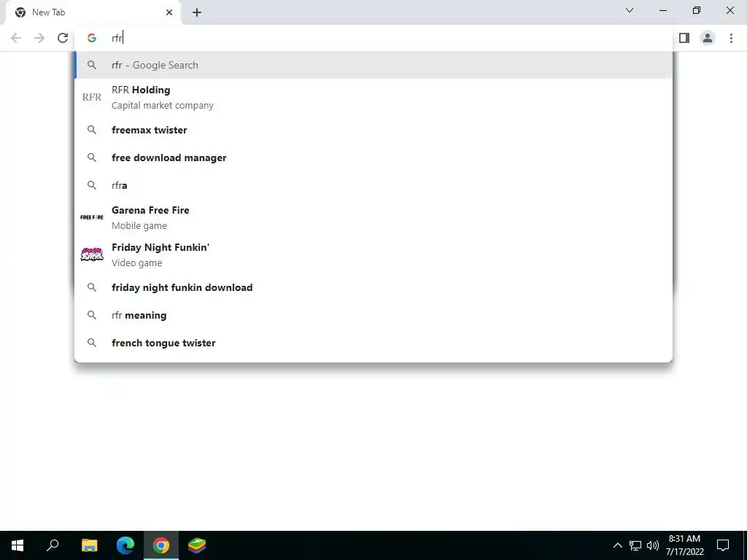The height and width of the screenshot is (560, 747).
Task: Click the magnifier icon beside 'french tongue twister'
Action: click(x=91, y=343)
